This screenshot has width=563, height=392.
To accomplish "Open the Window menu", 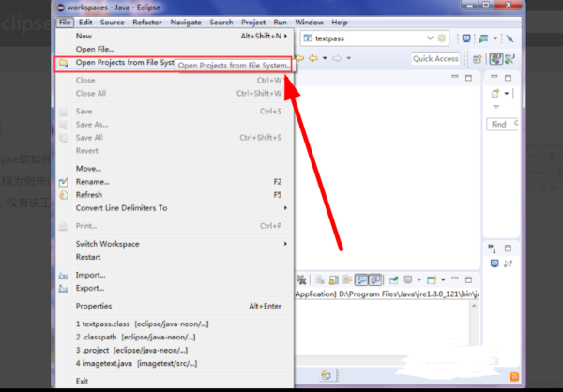I will 309,23.
